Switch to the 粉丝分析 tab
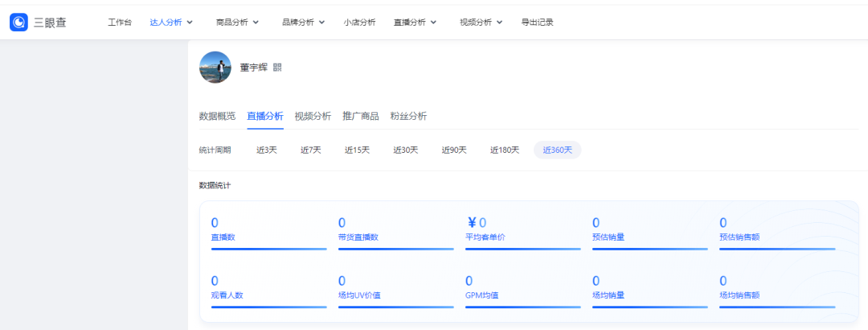This screenshot has width=868, height=330. click(408, 116)
